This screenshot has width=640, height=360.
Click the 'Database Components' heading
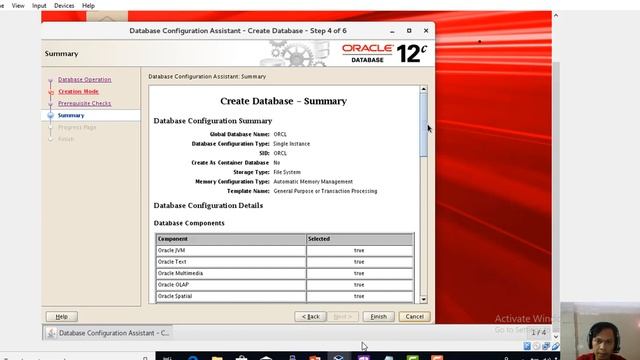click(x=189, y=223)
